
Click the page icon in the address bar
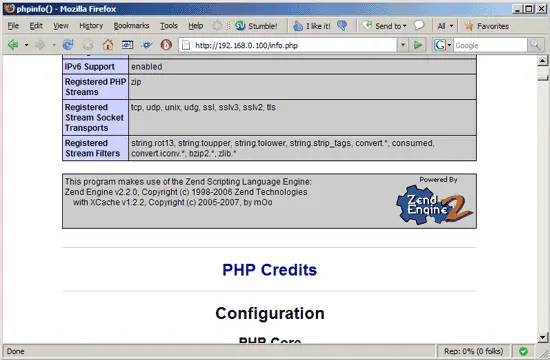pyautogui.click(x=186, y=45)
